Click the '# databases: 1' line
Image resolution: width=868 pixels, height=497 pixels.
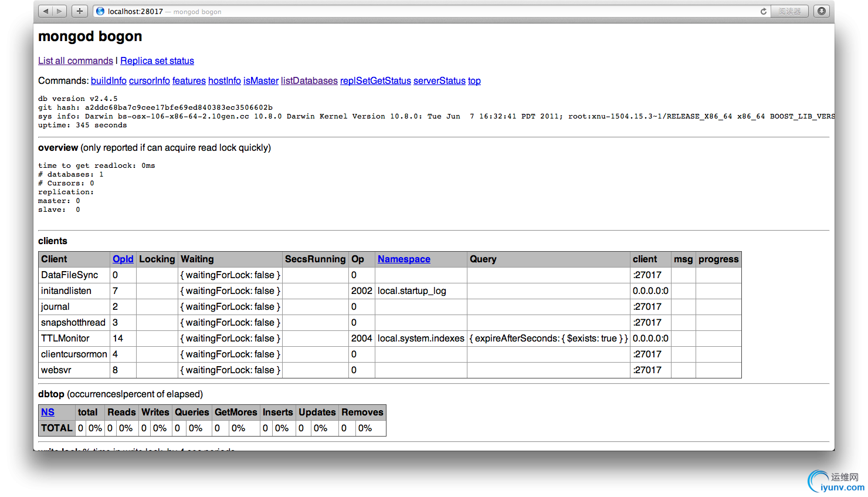coord(71,174)
